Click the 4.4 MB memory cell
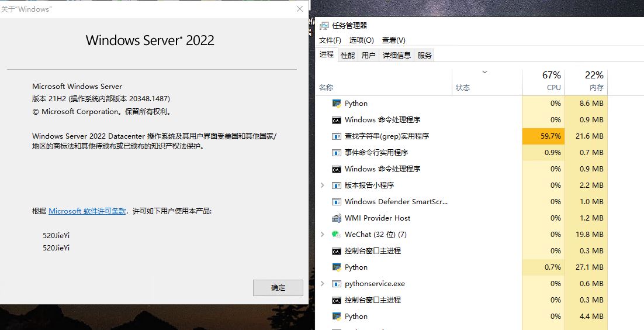This screenshot has width=644, height=330. [x=586, y=317]
